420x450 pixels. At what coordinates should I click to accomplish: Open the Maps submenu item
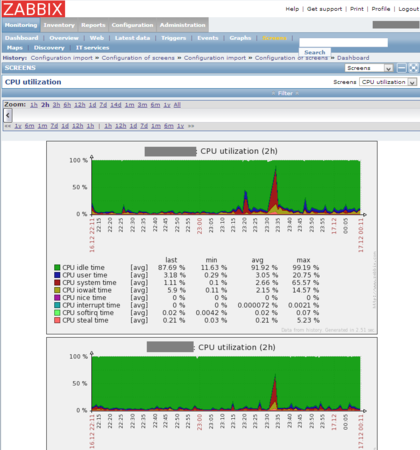tap(15, 48)
